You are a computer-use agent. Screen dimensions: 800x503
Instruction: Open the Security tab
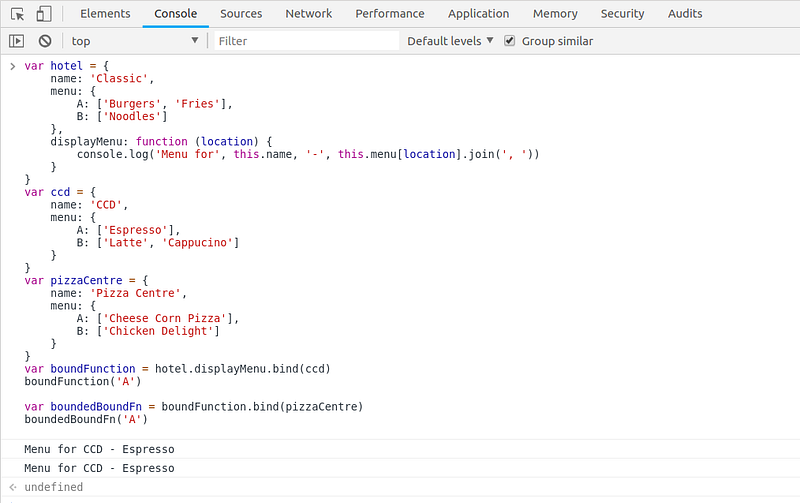point(622,14)
